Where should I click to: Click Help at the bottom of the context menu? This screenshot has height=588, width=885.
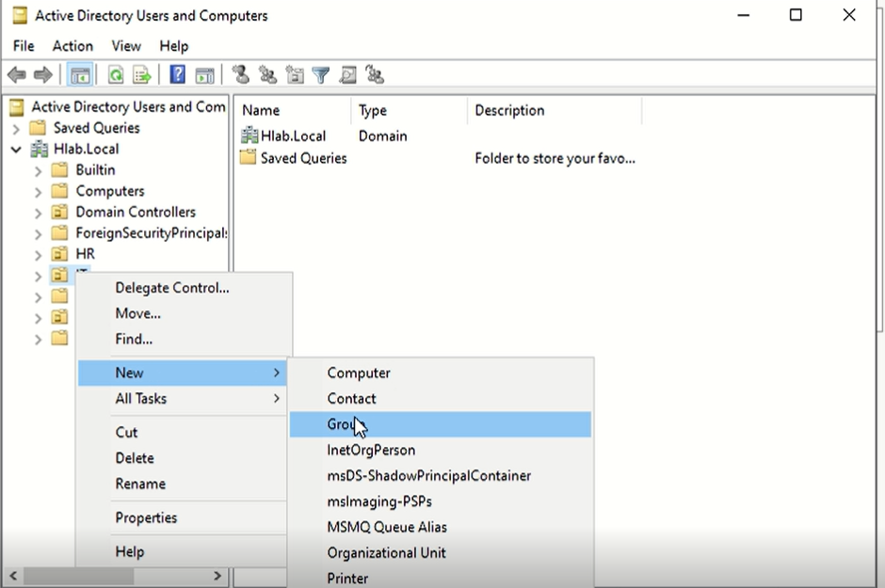click(x=184, y=551)
